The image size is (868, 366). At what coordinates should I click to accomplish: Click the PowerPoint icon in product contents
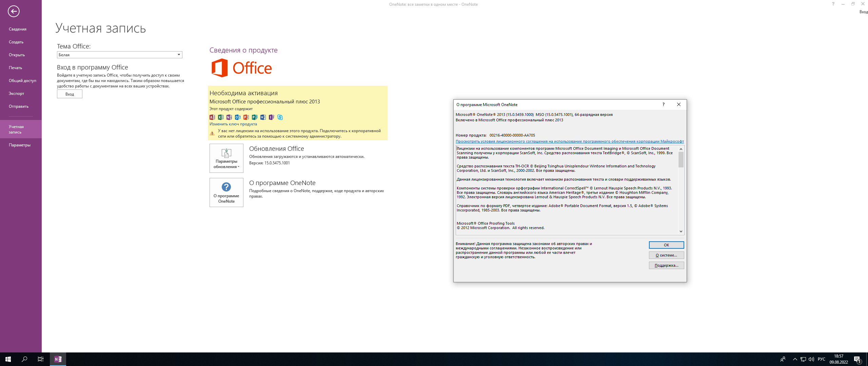tap(246, 117)
